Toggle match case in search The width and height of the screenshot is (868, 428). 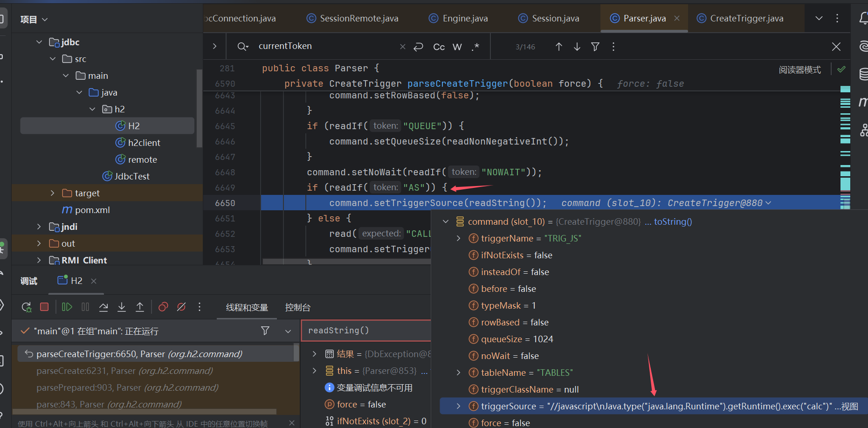[x=439, y=47]
